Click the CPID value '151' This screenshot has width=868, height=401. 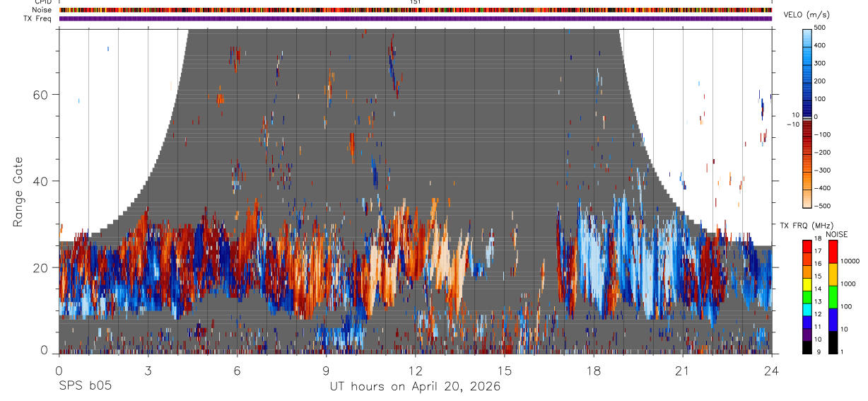click(x=415, y=3)
